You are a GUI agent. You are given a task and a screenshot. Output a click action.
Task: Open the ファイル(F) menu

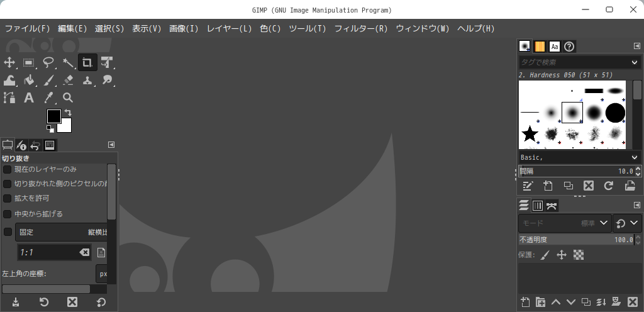27,29
